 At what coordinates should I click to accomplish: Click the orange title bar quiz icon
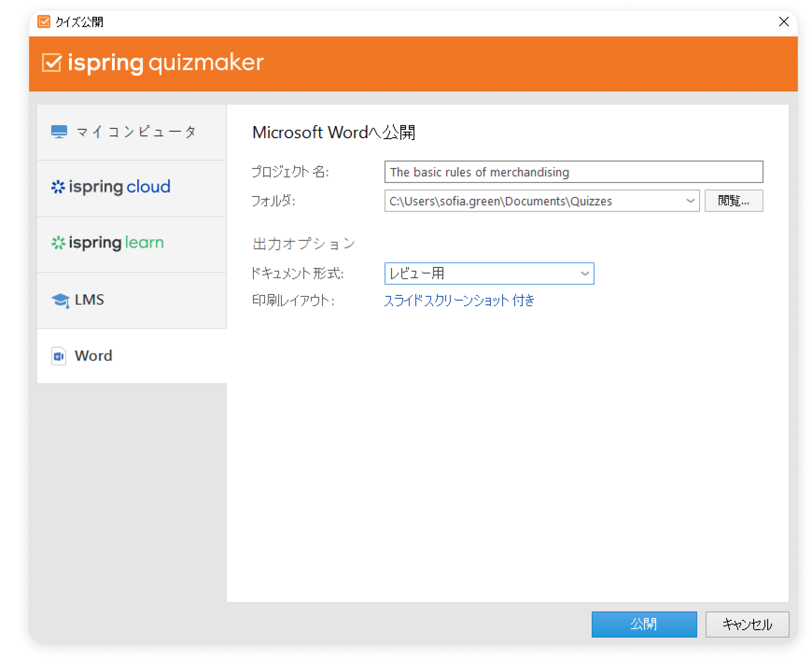coord(44,22)
